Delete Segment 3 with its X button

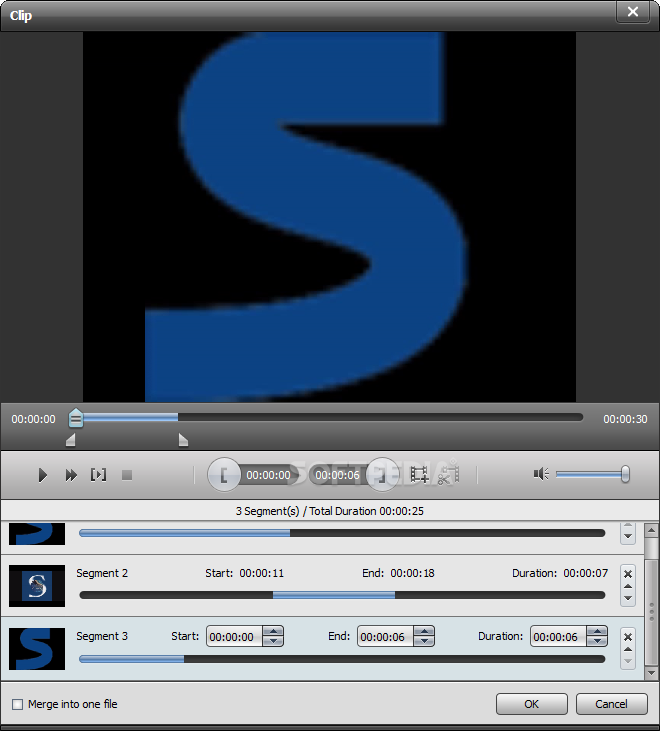tap(628, 637)
